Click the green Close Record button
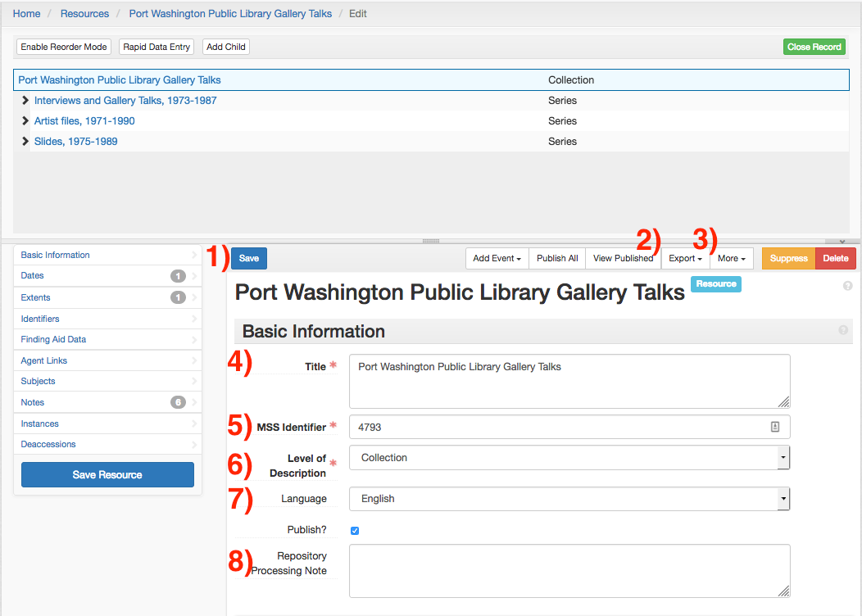 (814, 48)
